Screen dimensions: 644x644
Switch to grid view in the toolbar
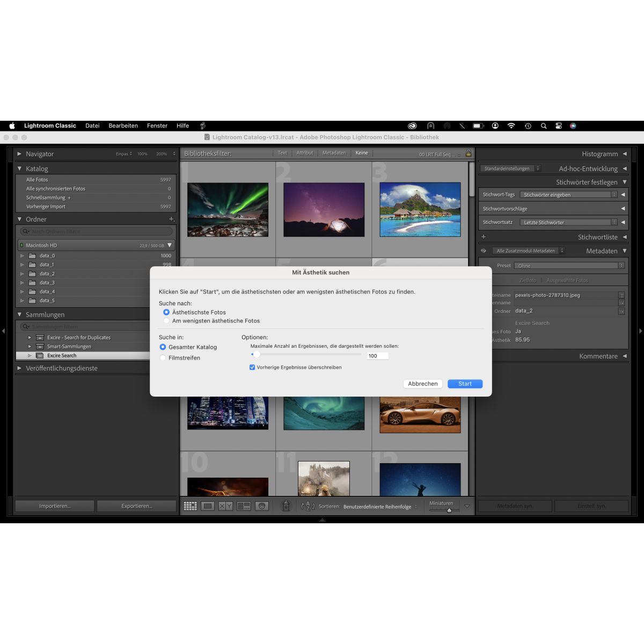pyautogui.click(x=190, y=506)
